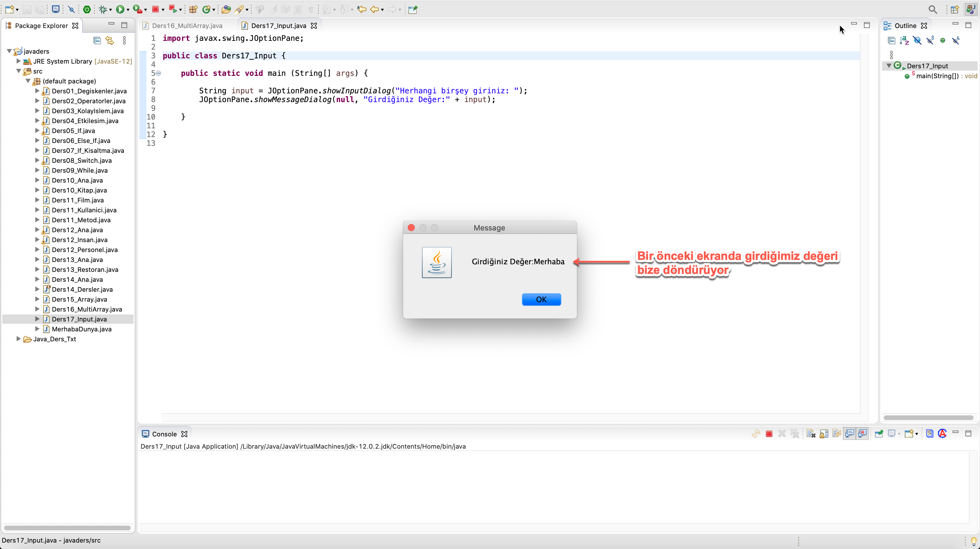Terminate the program with console red stop

(769, 434)
